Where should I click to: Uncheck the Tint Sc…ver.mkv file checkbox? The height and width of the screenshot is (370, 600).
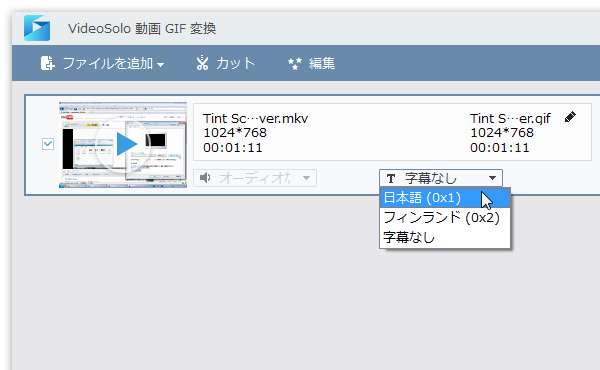click(48, 144)
